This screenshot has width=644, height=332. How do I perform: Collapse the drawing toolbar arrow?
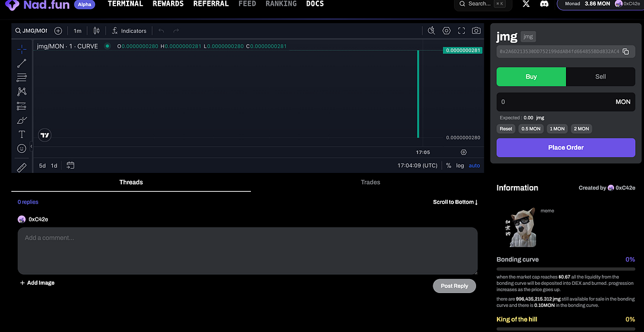(x=31, y=145)
